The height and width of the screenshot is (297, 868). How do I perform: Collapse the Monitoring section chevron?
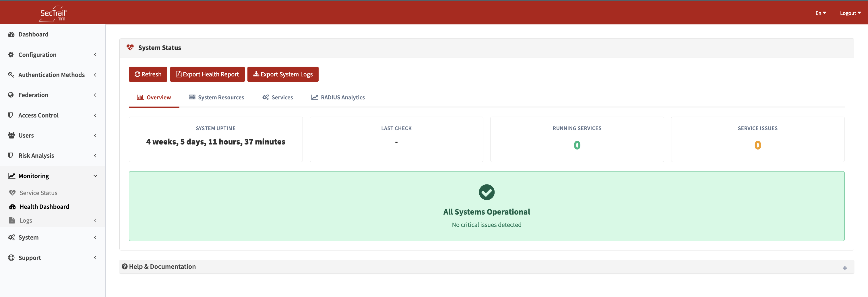click(x=95, y=176)
